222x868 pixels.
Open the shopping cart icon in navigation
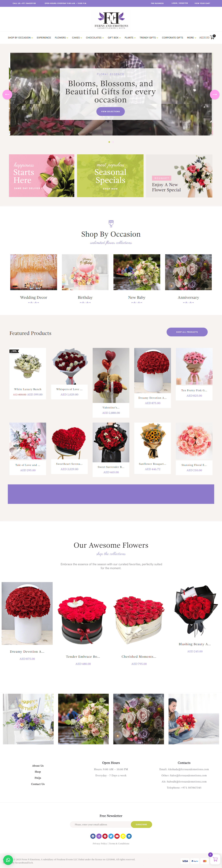pos(212,37)
